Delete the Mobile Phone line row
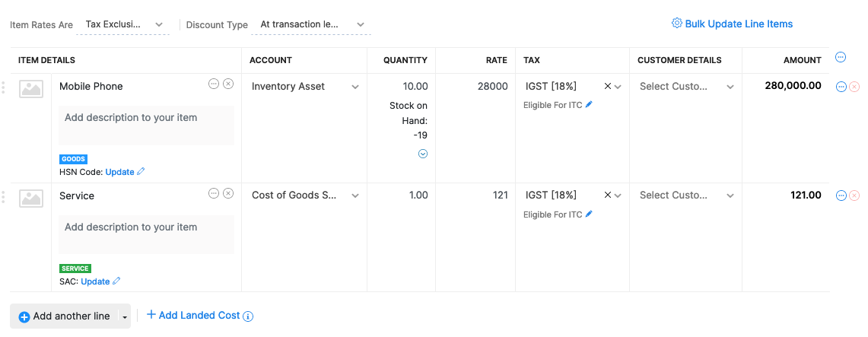The width and height of the screenshot is (868, 337). click(x=854, y=87)
